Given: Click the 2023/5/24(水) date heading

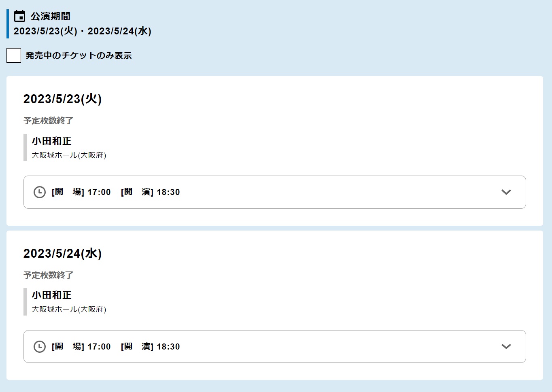Looking at the screenshot, I should pos(62,254).
